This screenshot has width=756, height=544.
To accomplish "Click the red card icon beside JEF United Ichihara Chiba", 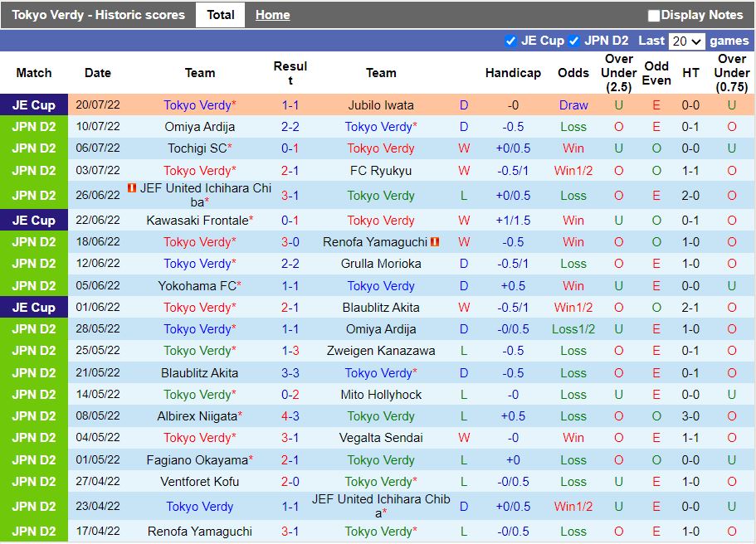I will point(132,188).
